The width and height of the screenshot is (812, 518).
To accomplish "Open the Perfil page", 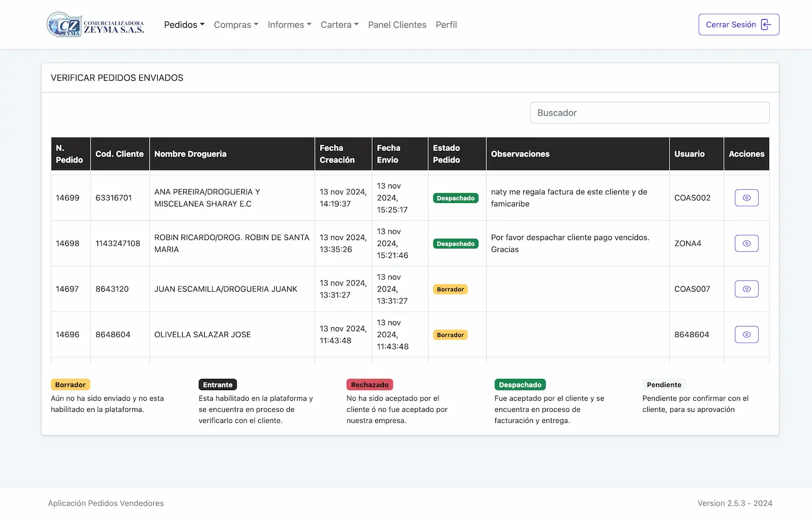I will click(x=446, y=25).
